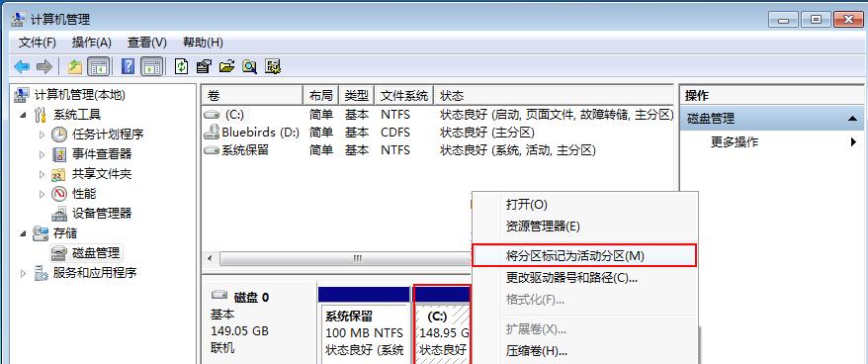Click the Back arrow toolbar icon
This screenshot has height=364, width=868.
click(x=22, y=67)
